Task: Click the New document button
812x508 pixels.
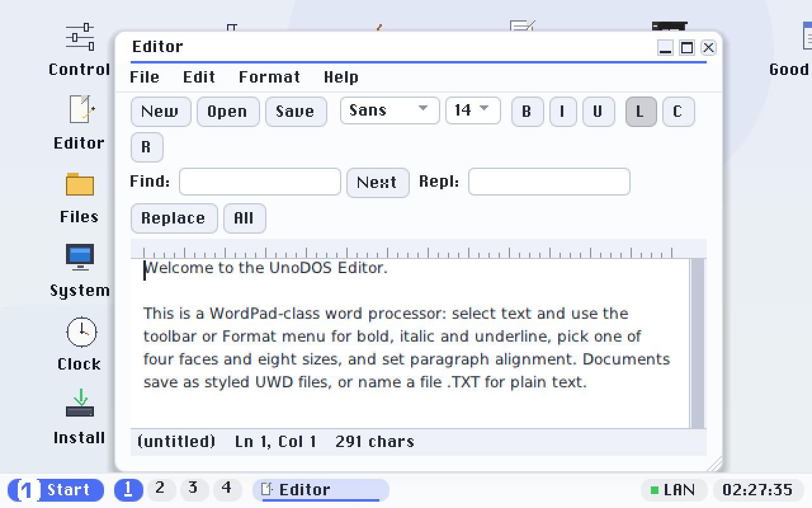Action: [x=160, y=112]
